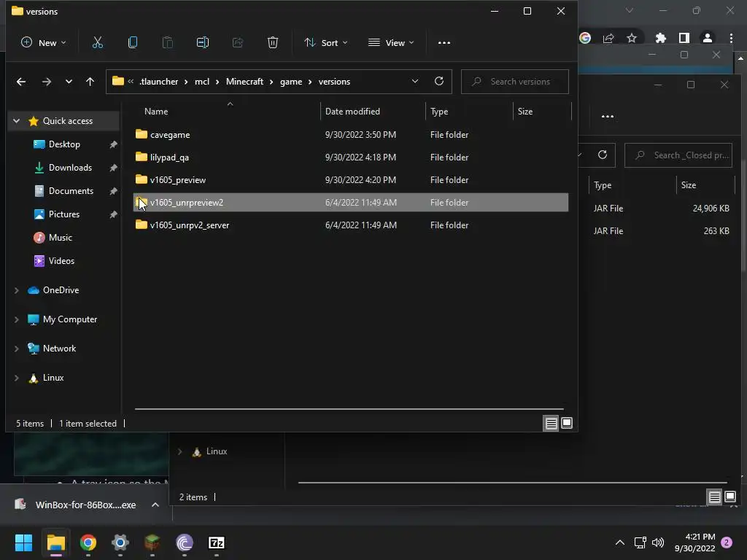Open three-dots menu in back Explorer window

pos(608,116)
